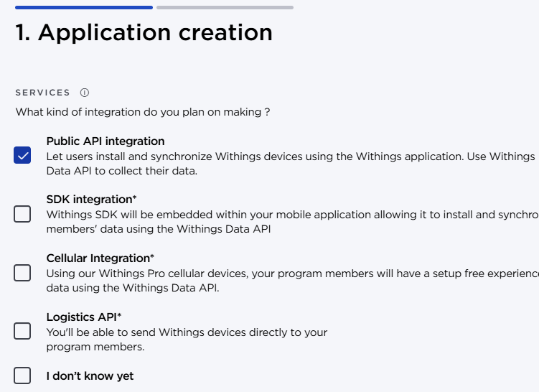
Task: Click the Public API integration label
Action: click(x=106, y=141)
